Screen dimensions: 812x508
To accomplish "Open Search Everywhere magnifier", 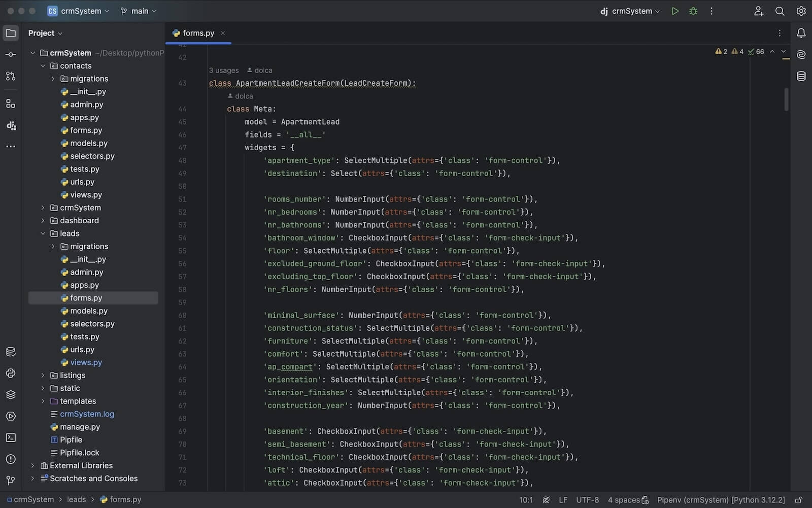I will tap(780, 11).
